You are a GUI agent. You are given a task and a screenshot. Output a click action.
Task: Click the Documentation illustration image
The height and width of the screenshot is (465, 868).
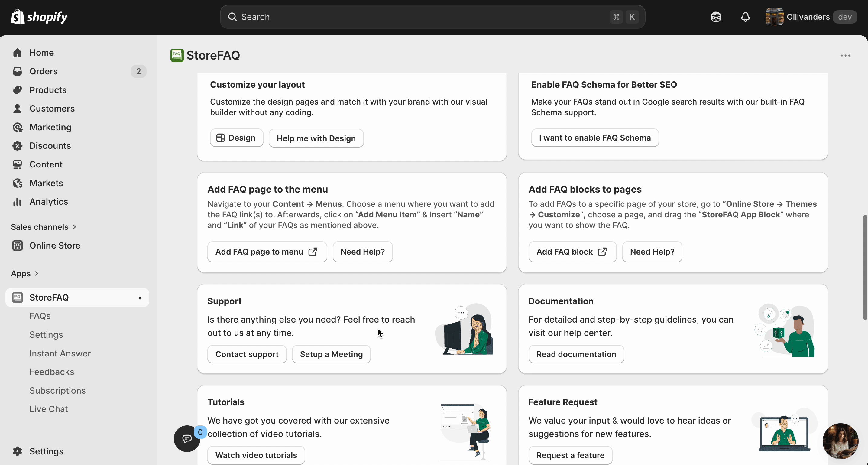784,330
